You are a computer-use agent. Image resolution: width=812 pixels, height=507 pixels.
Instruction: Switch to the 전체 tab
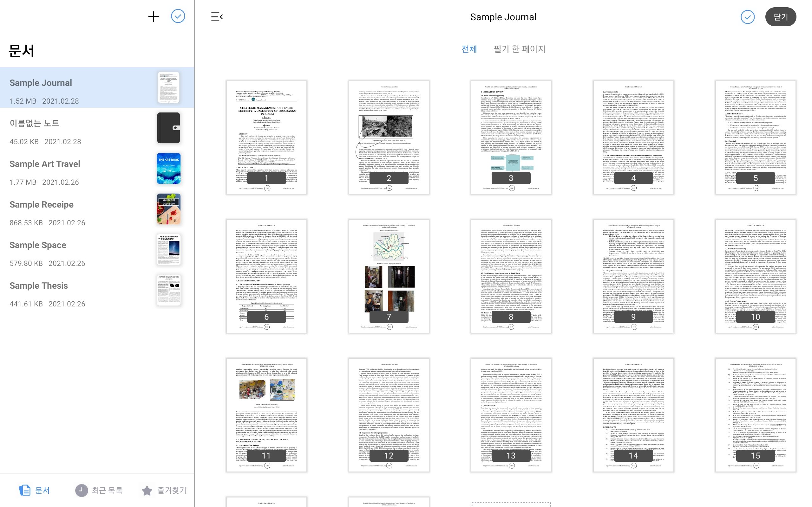click(x=469, y=49)
